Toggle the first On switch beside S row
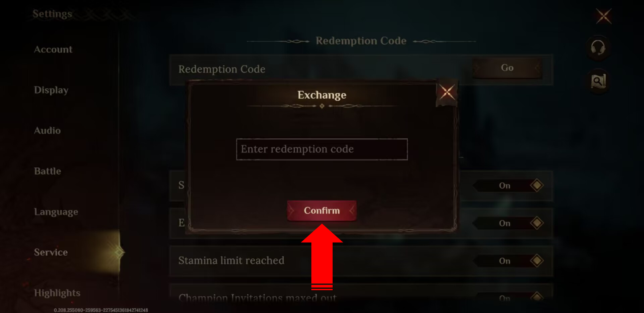Image resolution: width=644 pixels, height=313 pixels. (508, 186)
